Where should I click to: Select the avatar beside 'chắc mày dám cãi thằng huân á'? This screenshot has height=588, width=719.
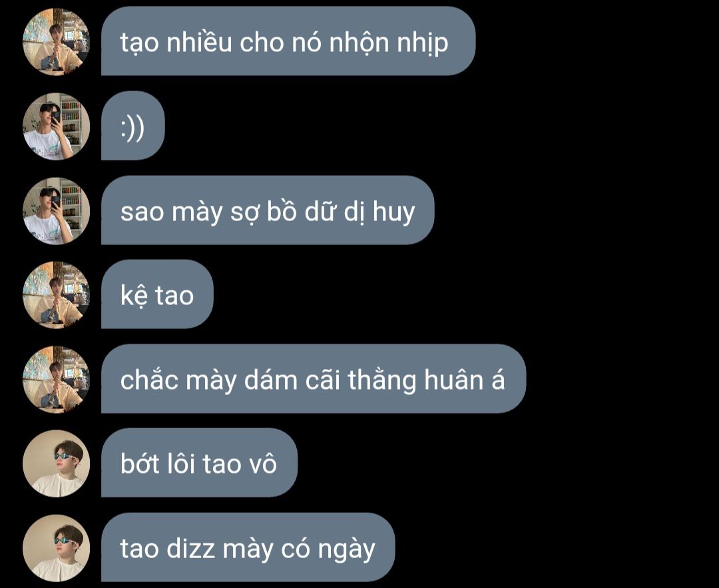coord(56,380)
